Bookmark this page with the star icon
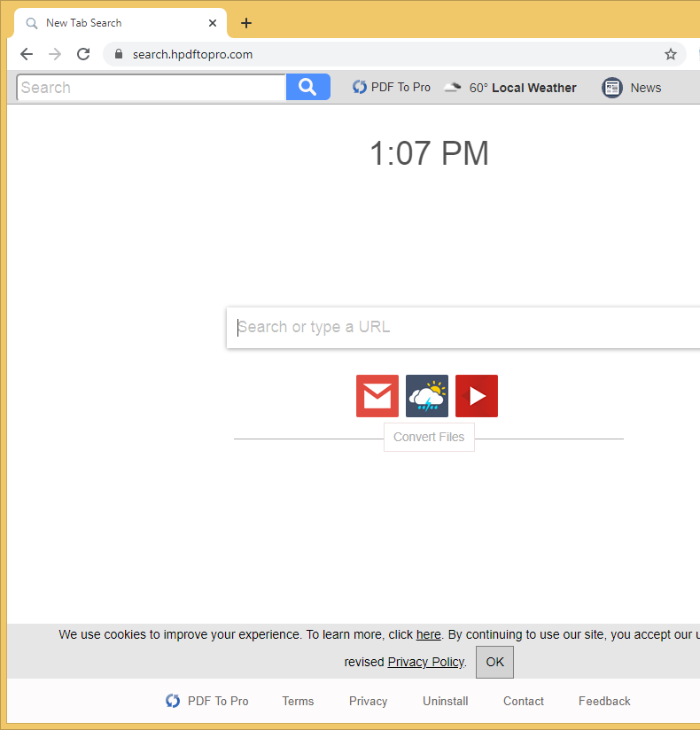Image resolution: width=700 pixels, height=730 pixels. (x=670, y=54)
